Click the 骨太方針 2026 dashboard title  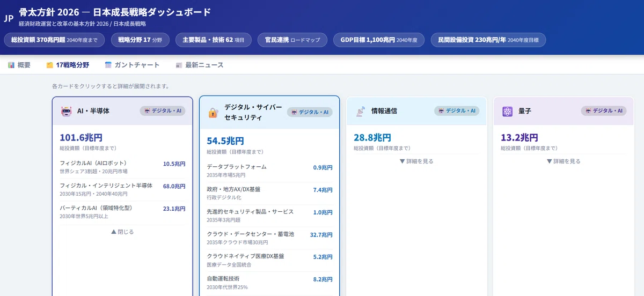pyautogui.click(x=115, y=12)
